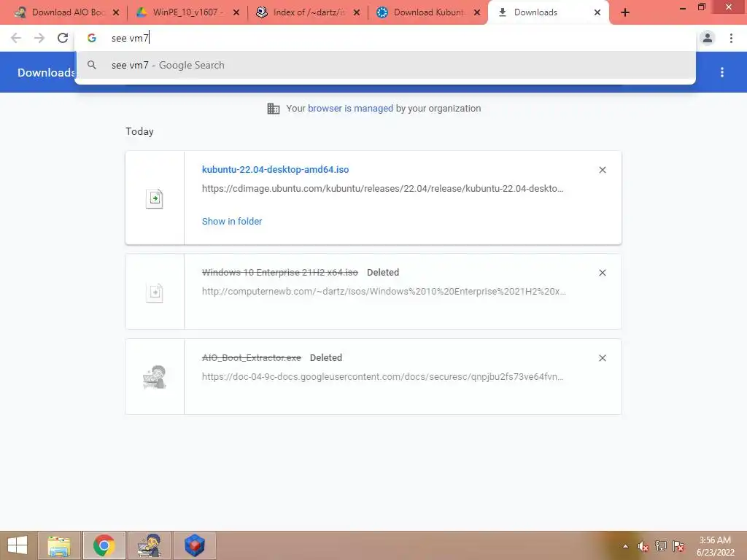Open File Explorer from the taskbar
The width and height of the screenshot is (747, 560).
[59, 545]
